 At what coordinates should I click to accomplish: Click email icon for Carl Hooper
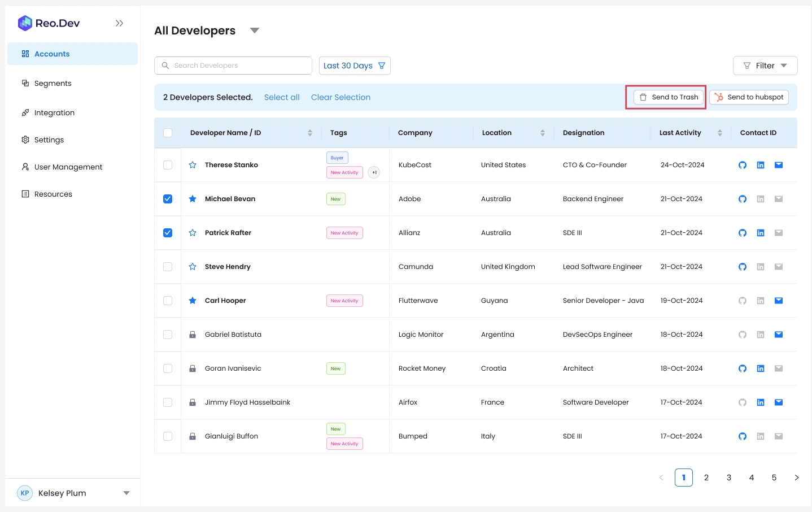pyautogui.click(x=779, y=301)
